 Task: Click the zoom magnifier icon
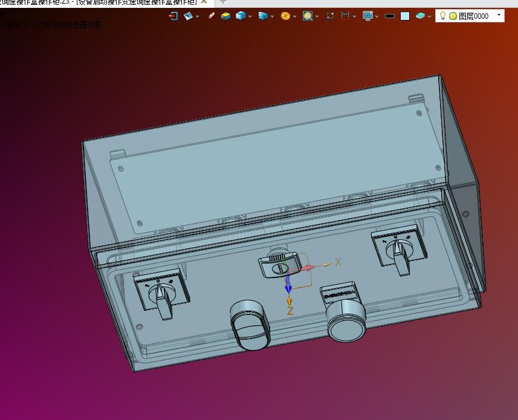click(308, 16)
